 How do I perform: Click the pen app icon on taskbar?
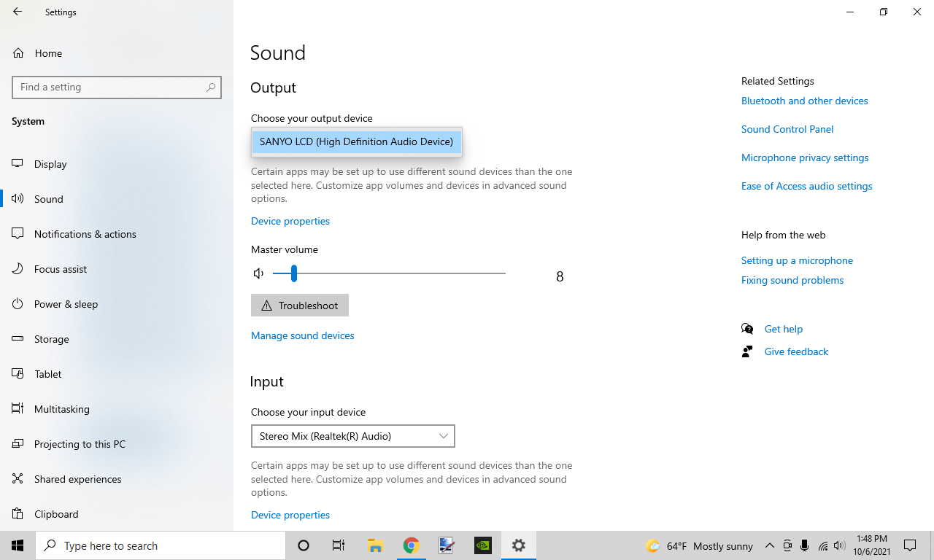point(447,545)
